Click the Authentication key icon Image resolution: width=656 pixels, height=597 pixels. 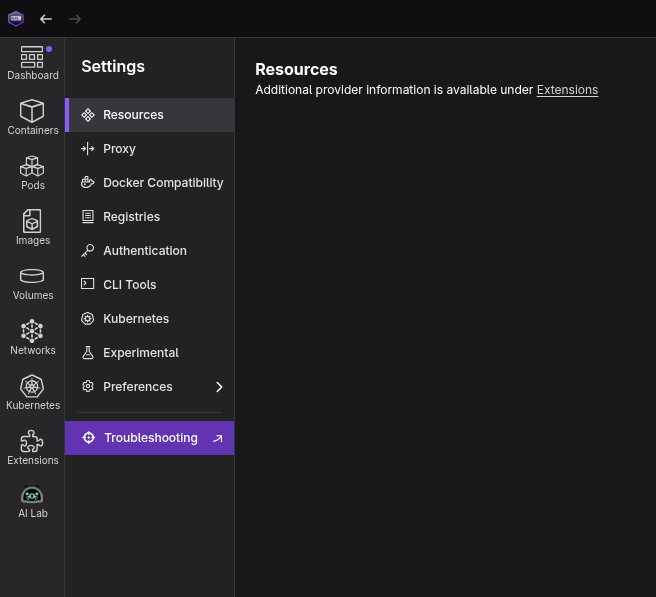[88, 251]
